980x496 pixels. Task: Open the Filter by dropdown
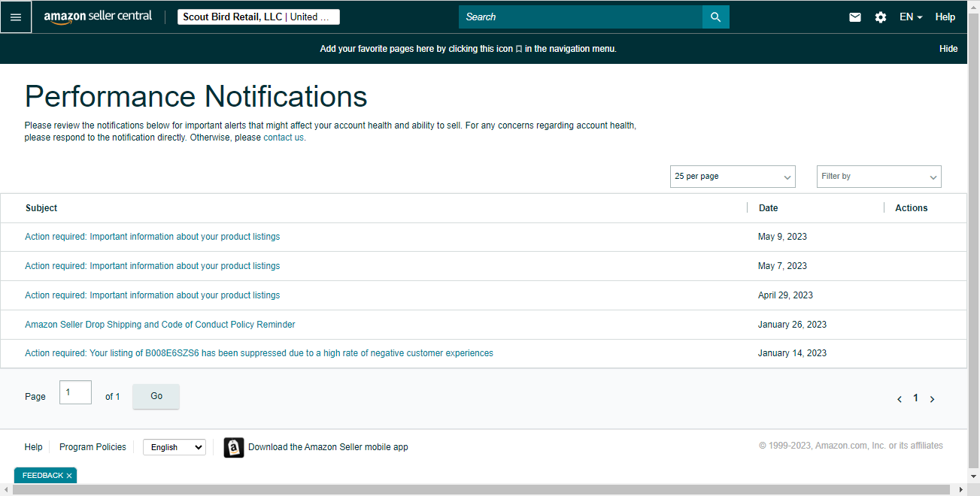(879, 177)
